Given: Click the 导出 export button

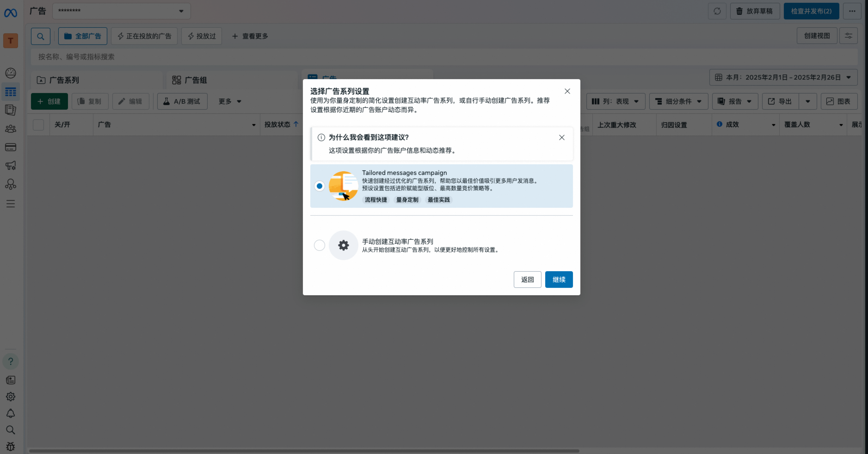Looking at the screenshot, I should point(781,101).
